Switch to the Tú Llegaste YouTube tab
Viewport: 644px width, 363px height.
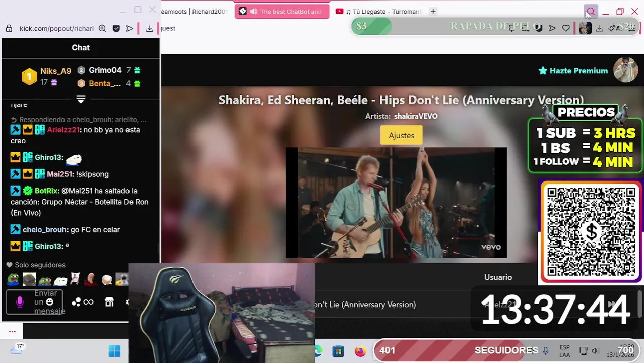click(x=378, y=11)
